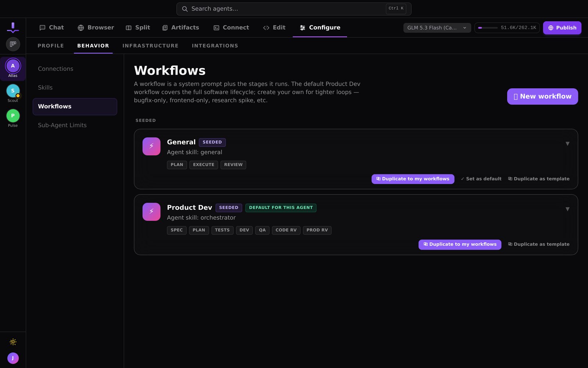Toggle light theme sun icon
The height and width of the screenshot is (368, 588).
pyautogui.click(x=13, y=342)
